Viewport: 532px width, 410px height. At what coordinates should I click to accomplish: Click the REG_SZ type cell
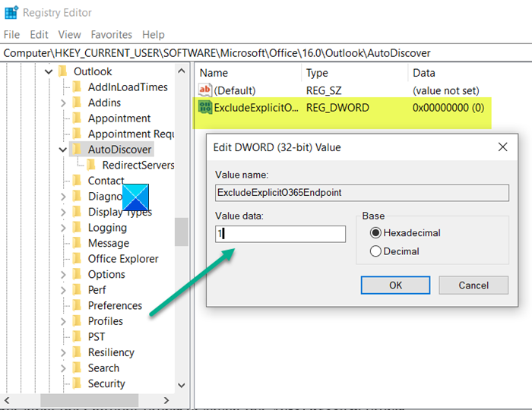point(324,90)
